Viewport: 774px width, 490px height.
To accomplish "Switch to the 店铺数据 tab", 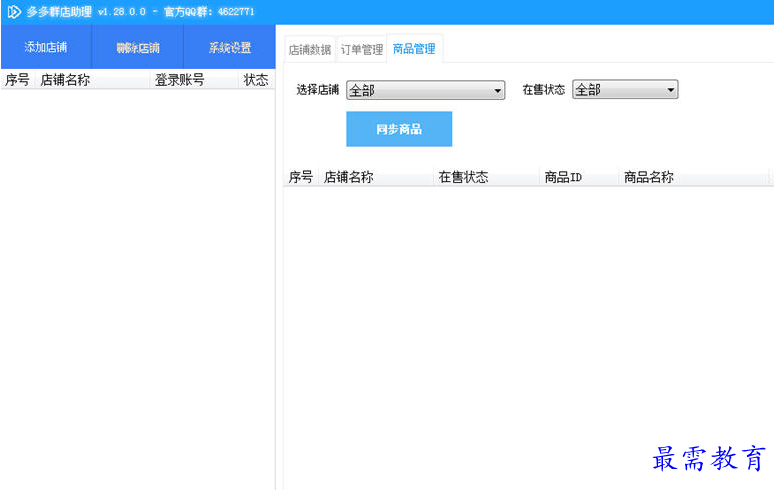I will click(x=309, y=49).
